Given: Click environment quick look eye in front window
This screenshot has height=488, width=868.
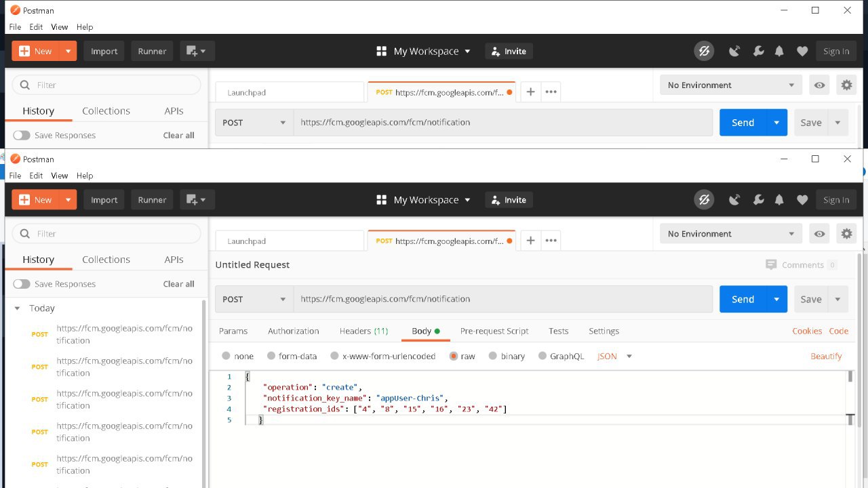Looking at the screenshot, I should pyautogui.click(x=820, y=234).
